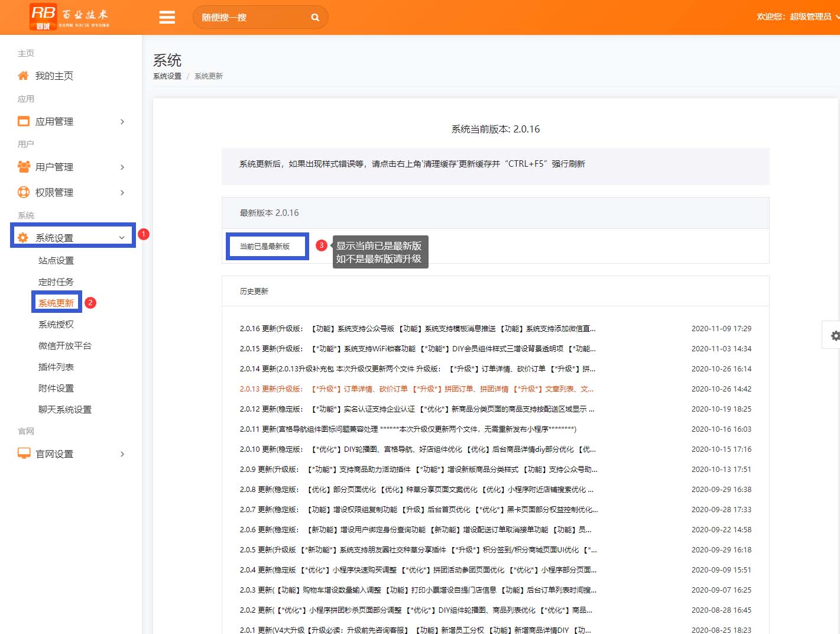Click the RB logo in header
The height and width of the screenshot is (634, 840).
click(x=43, y=17)
